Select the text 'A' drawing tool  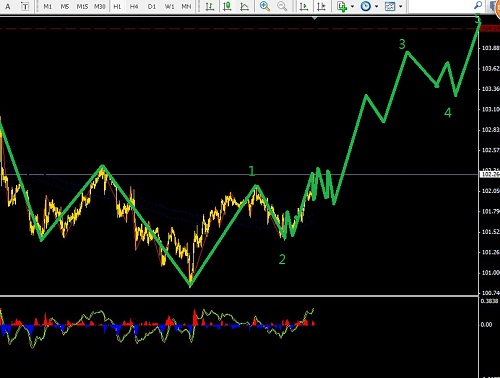coord(8,6)
